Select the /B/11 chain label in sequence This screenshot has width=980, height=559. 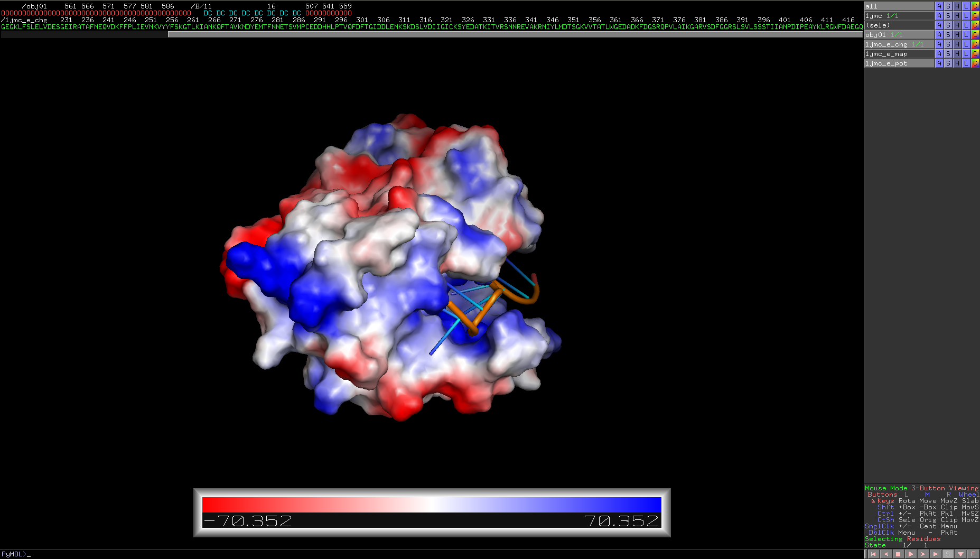(x=201, y=6)
